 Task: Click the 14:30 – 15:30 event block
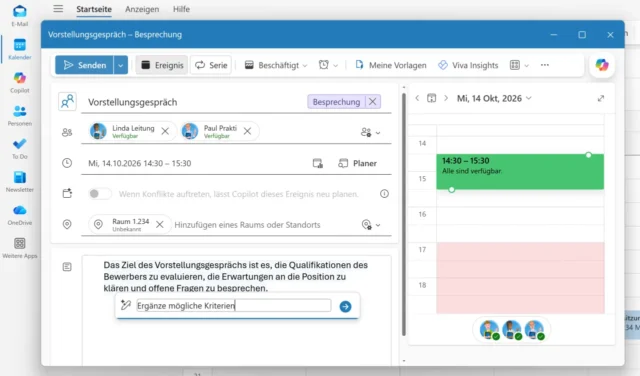(x=520, y=171)
